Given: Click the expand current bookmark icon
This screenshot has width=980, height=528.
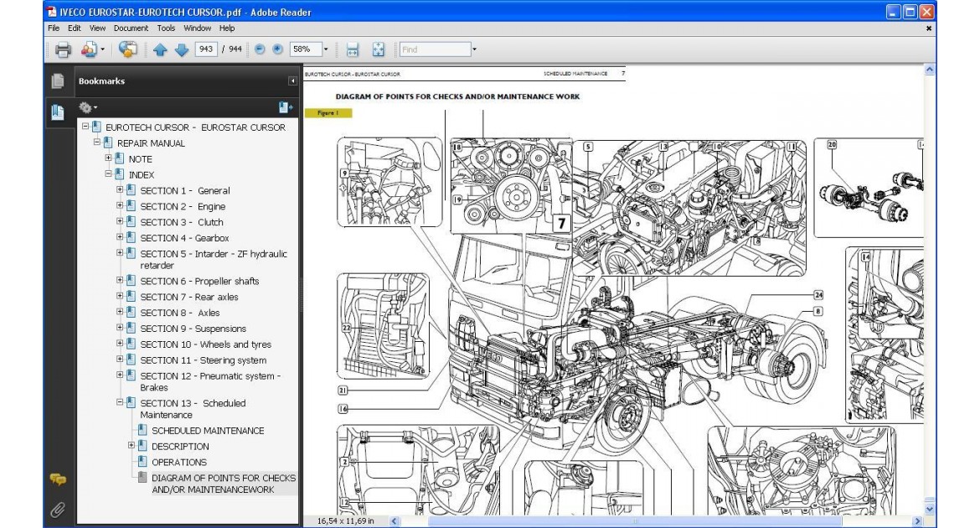Looking at the screenshot, I should [286, 107].
